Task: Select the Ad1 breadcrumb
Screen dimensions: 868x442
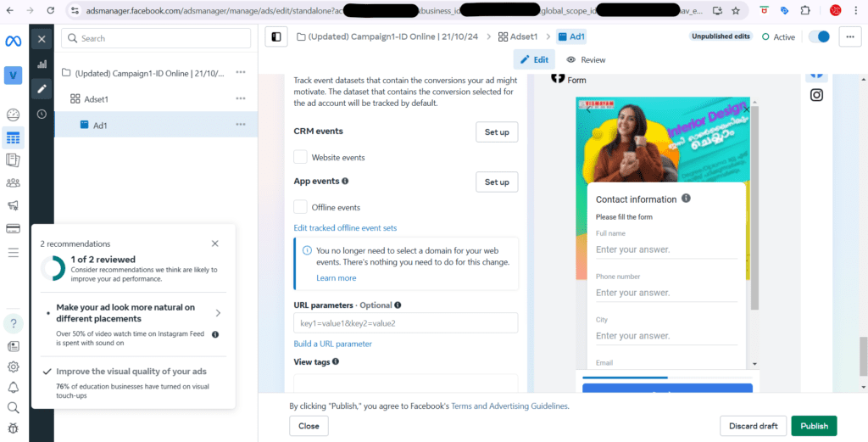Action: [x=572, y=36]
